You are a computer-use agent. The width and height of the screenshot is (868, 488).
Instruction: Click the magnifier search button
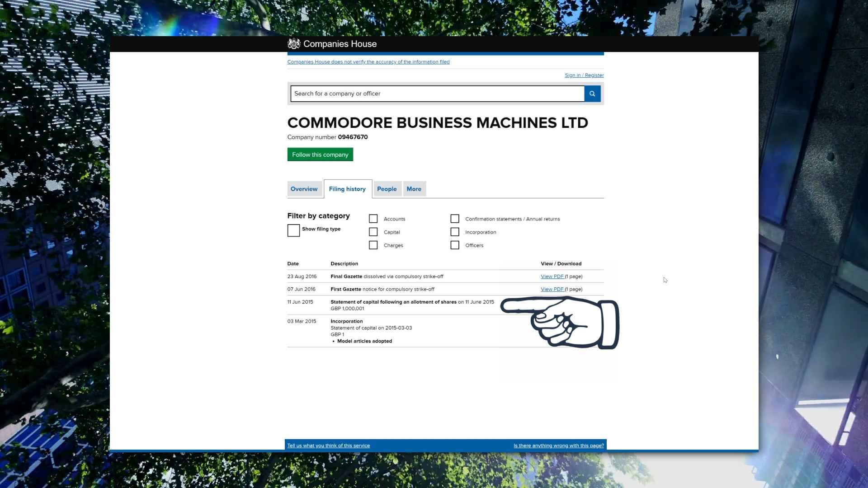[x=592, y=94]
